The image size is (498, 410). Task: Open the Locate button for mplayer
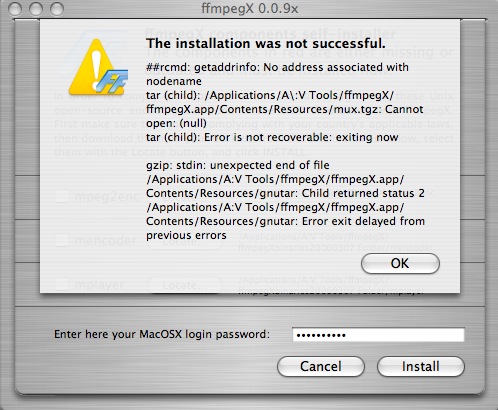185,285
